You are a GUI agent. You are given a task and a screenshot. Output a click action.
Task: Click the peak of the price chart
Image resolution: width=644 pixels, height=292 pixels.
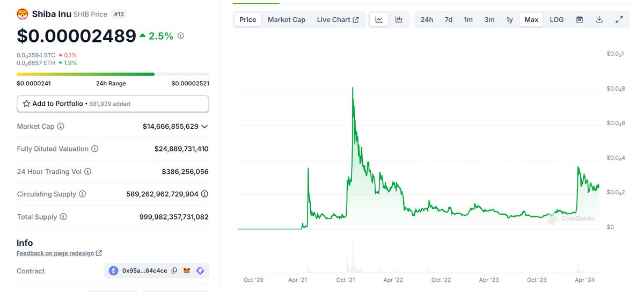[x=353, y=87]
